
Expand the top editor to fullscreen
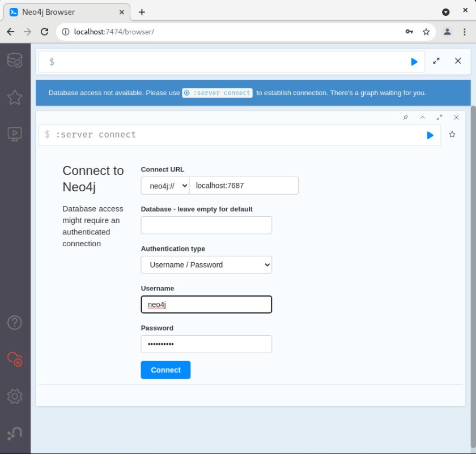tap(436, 61)
